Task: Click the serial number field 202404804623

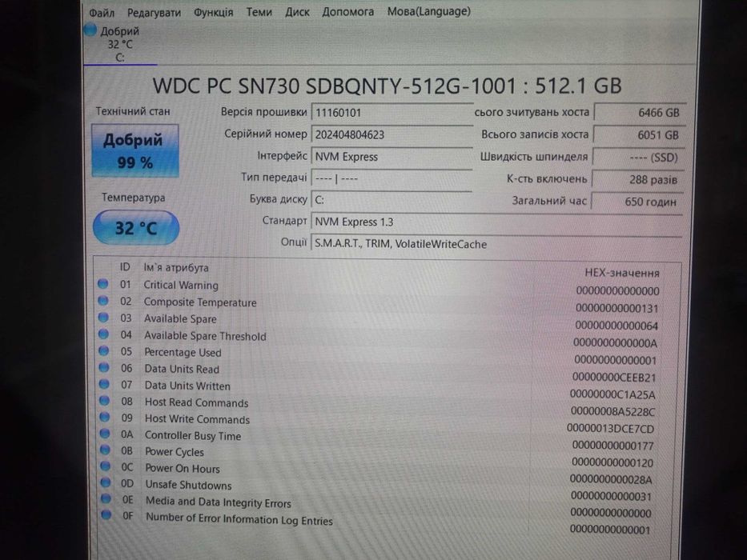Action: [x=392, y=134]
